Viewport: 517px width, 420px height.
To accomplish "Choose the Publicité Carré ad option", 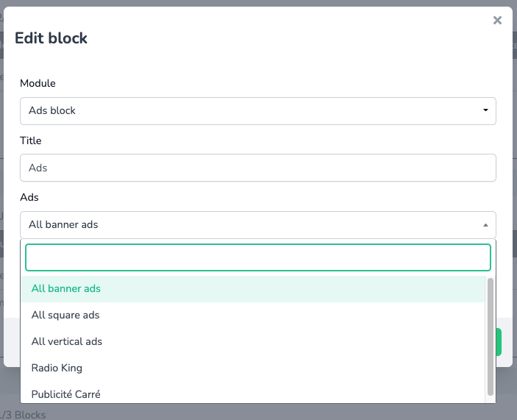I will click(65, 394).
